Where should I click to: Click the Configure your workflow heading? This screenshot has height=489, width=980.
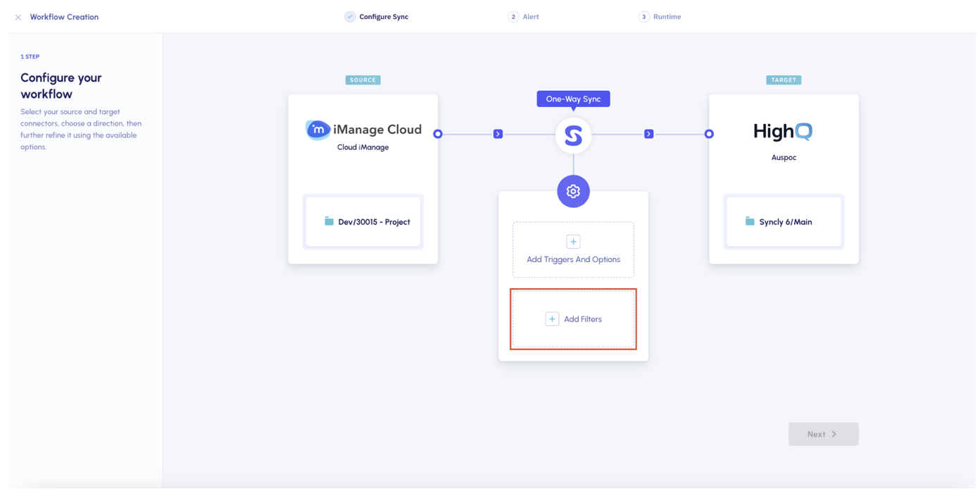[x=61, y=86]
